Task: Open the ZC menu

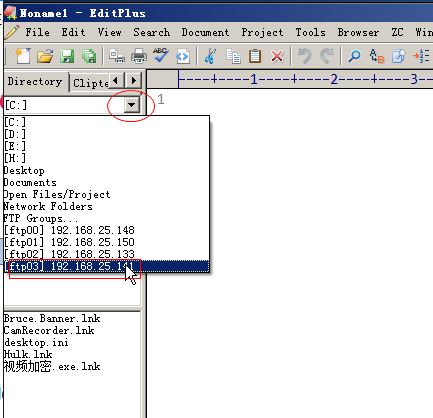Action: pyautogui.click(x=397, y=32)
